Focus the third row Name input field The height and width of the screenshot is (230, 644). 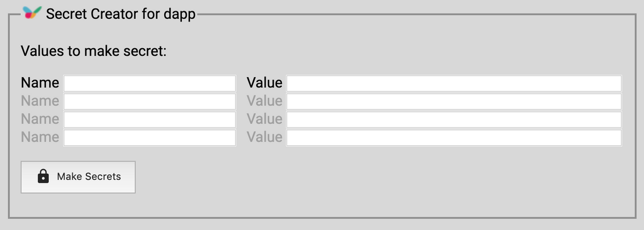pyautogui.click(x=150, y=119)
